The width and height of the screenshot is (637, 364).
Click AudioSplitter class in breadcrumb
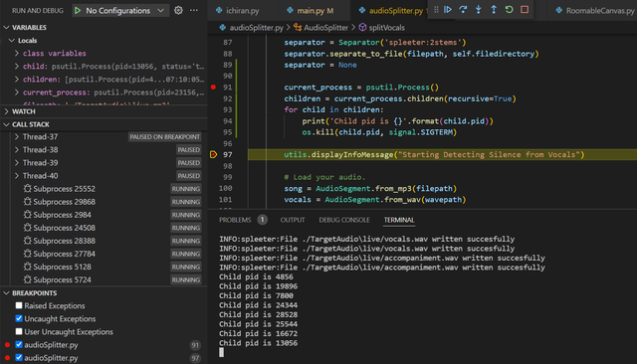[x=325, y=28]
